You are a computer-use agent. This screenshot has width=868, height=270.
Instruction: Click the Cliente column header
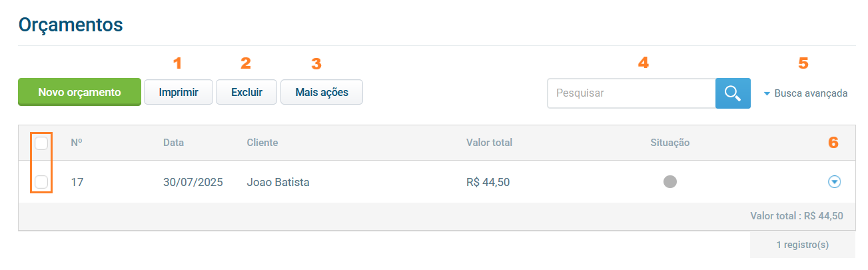262,143
